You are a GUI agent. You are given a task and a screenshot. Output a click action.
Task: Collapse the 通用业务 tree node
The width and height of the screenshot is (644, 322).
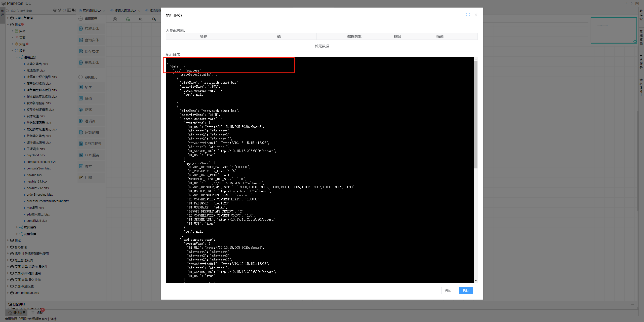coord(17,57)
